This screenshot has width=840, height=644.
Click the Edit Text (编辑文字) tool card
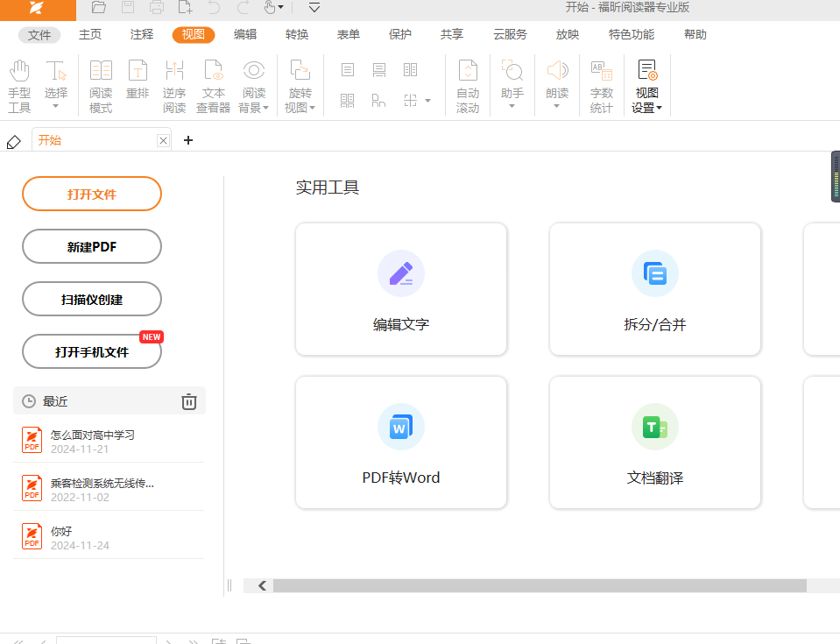[401, 289]
